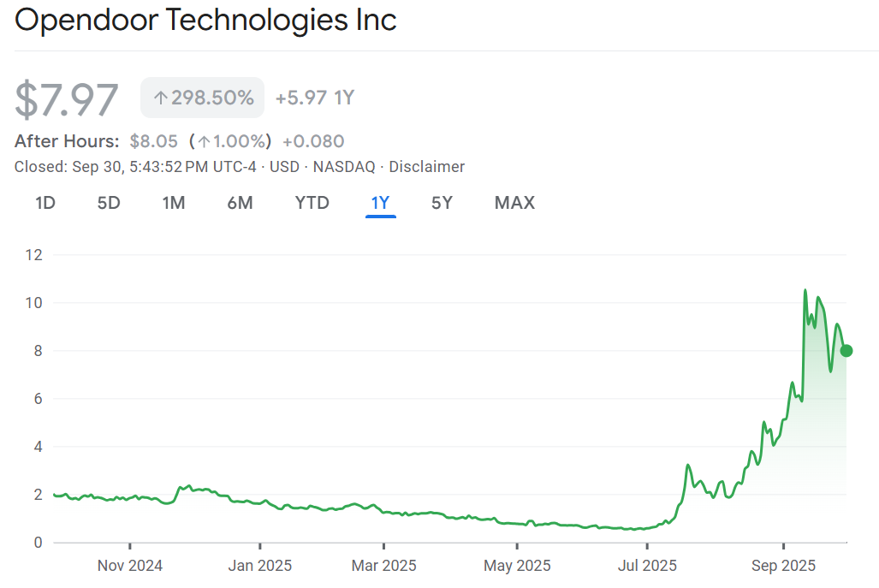879x588 pixels.
Task: Click the 298.50% gain badge
Action: pyautogui.click(x=203, y=98)
